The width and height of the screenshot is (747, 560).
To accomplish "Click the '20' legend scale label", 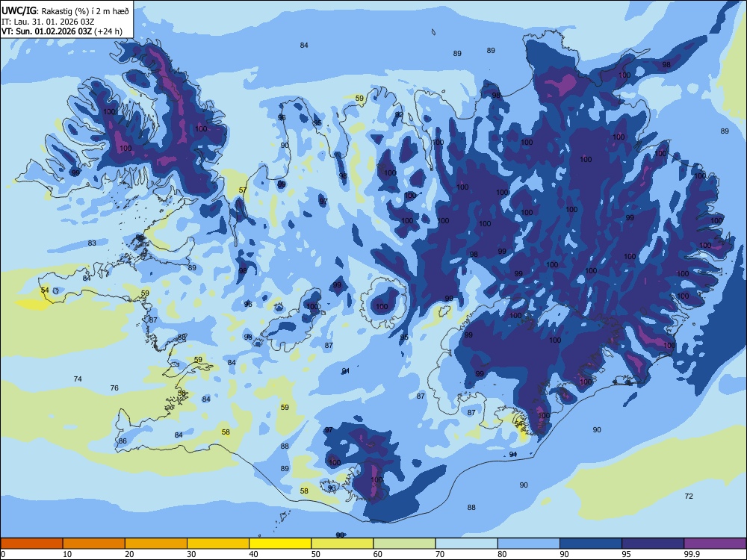I will click(129, 554).
